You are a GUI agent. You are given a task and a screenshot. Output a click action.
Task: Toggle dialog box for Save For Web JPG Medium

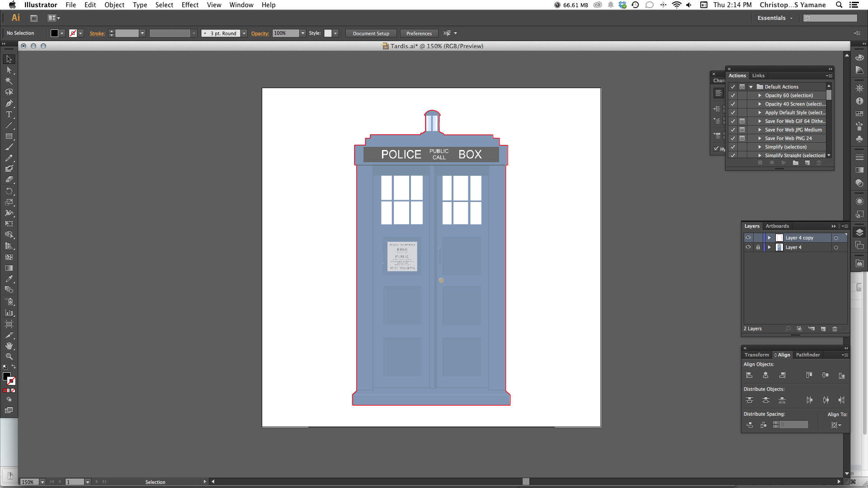[x=742, y=130]
